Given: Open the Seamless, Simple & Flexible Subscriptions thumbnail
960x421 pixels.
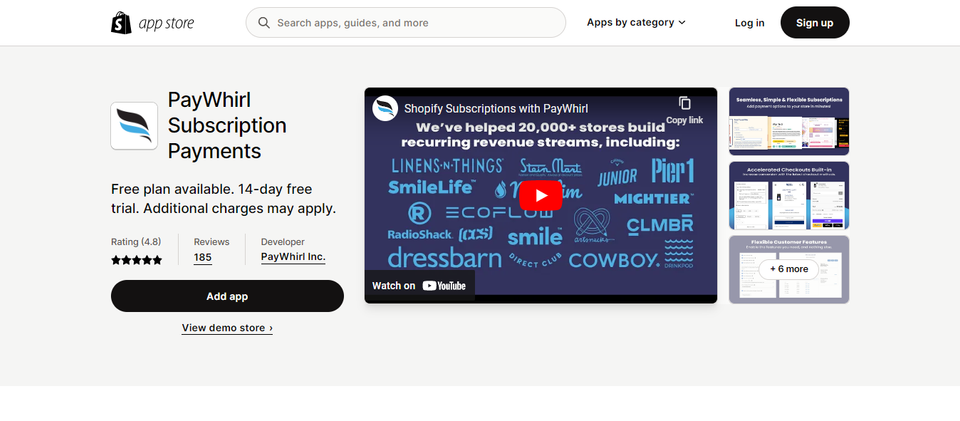Looking at the screenshot, I should click(x=789, y=121).
